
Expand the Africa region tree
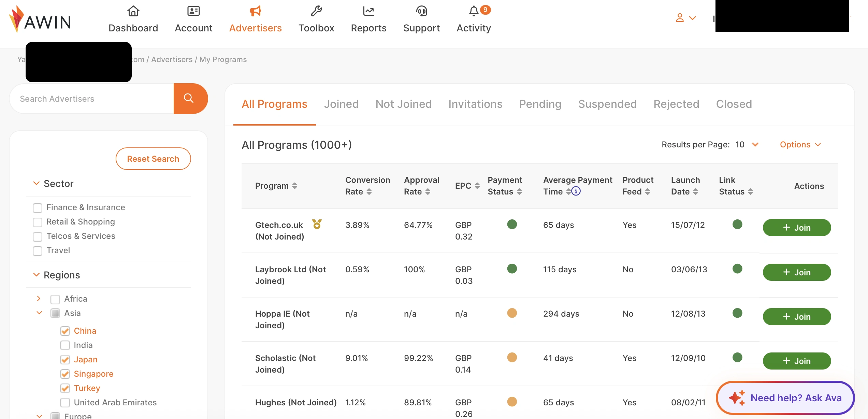pos(39,299)
